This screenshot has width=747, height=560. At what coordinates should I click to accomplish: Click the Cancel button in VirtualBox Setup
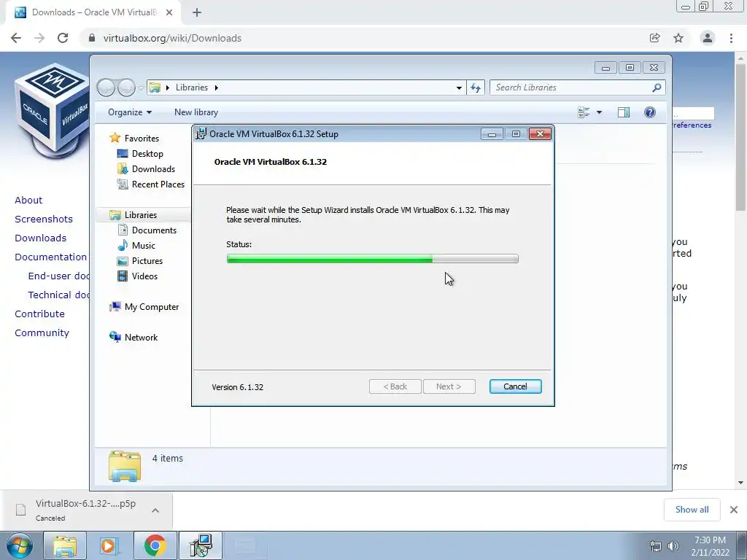click(515, 386)
